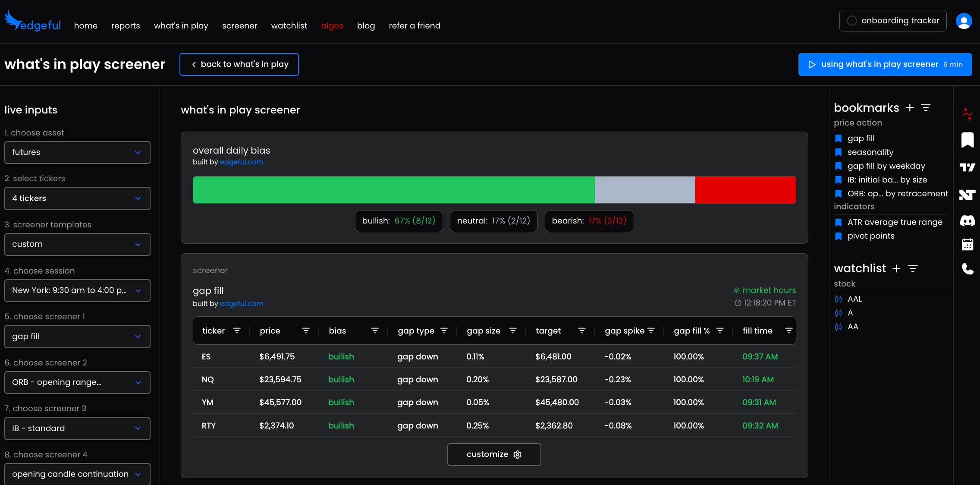Open the choose asset futures dropdown
The image size is (980, 485).
tap(77, 152)
